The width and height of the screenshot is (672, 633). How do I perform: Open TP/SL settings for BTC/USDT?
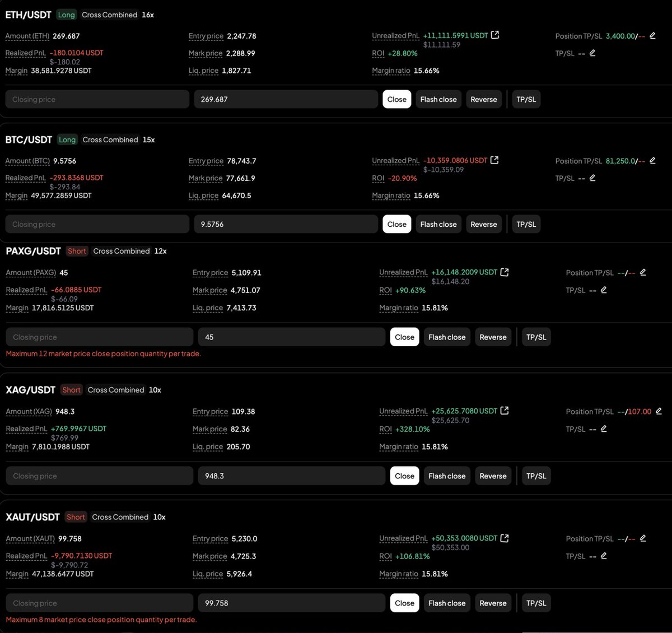tap(526, 224)
